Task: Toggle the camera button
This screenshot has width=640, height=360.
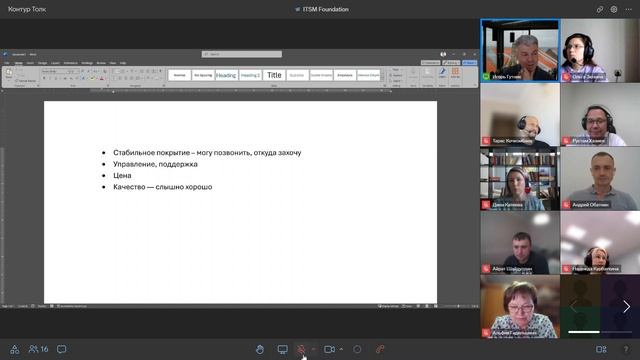Action: coord(329,349)
